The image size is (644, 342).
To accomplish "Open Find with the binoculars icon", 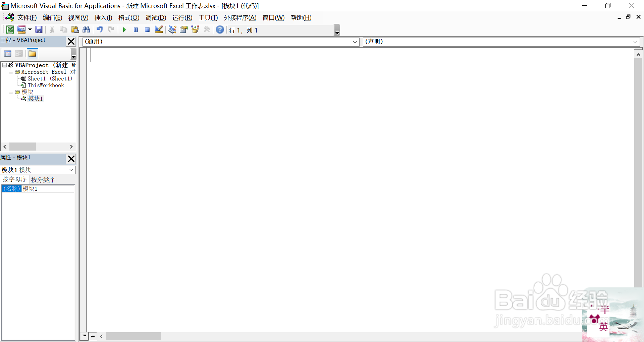I will pyautogui.click(x=86, y=30).
